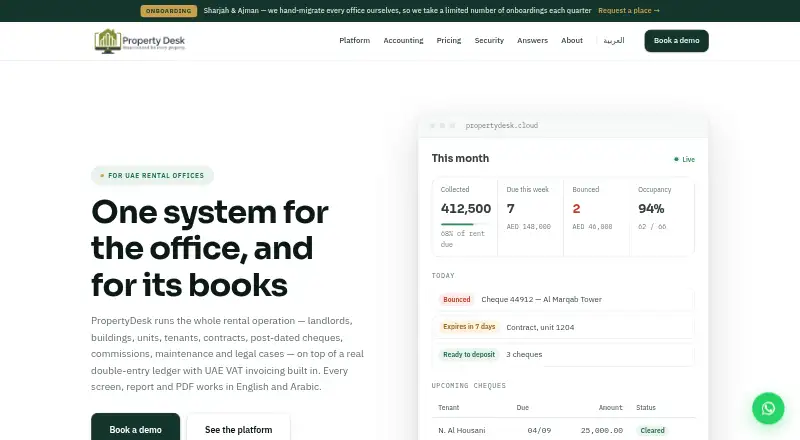Image resolution: width=800 pixels, height=440 pixels.
Task: Click the See the platform button
Action: 238,429
